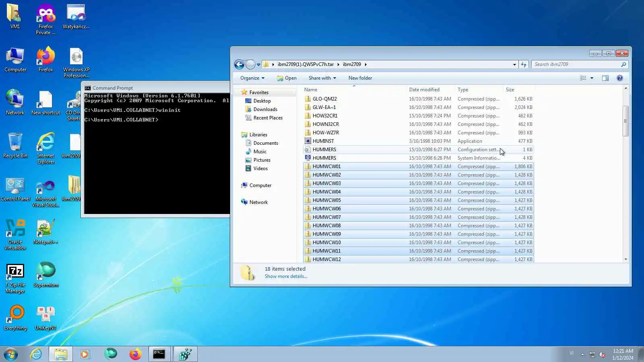This screenshot has width=644, height=362.
Task: Expand the chevron after ibm2709 breadcrumb
Action: (365, 64)
